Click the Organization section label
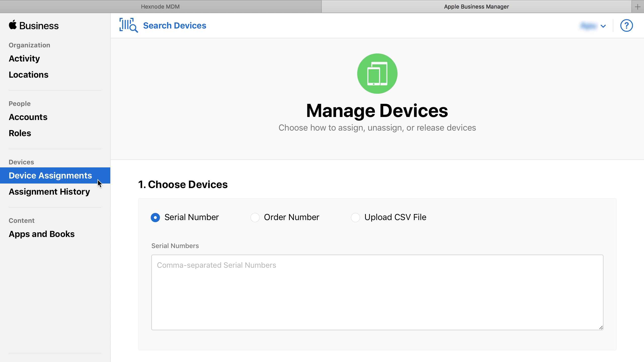 click(29, 45)
